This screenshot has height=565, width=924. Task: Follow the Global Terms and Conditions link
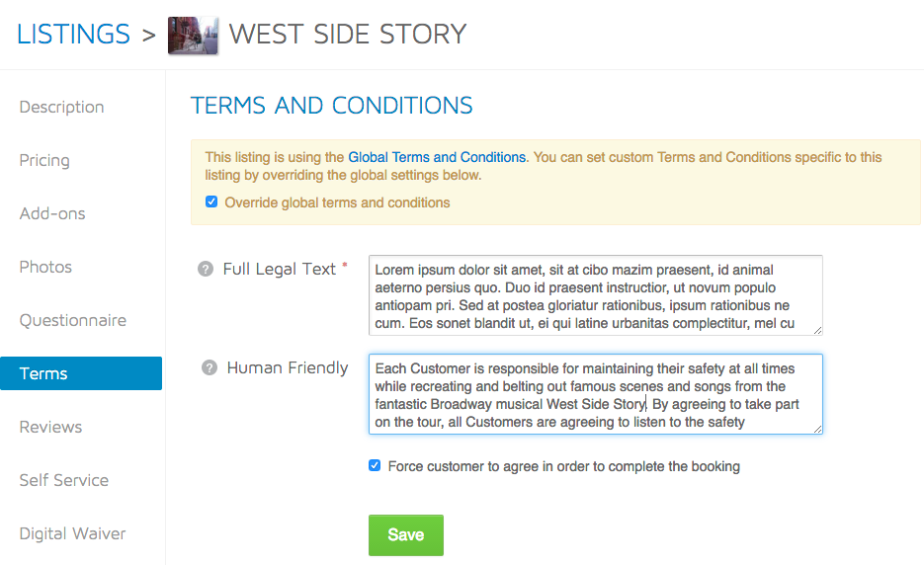437,157
